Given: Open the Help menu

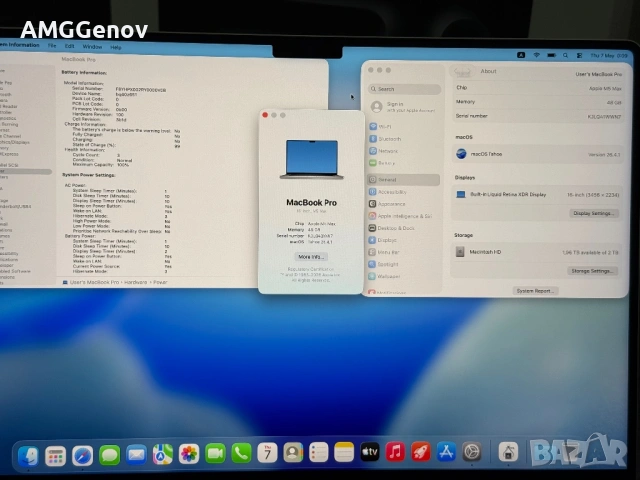Looking at the screenshot, I should click(x=116, y=47).
